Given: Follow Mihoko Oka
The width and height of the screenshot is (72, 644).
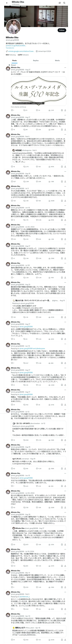Looking at the screenshot, I should [x=62, y=30].
